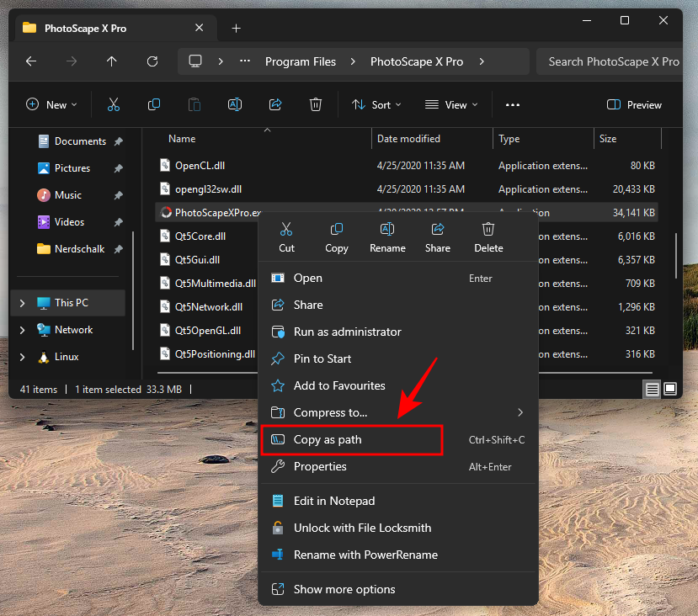Expand the This PC tree node
The width and height of the screenshot is (698, 616).
(22, 303)
